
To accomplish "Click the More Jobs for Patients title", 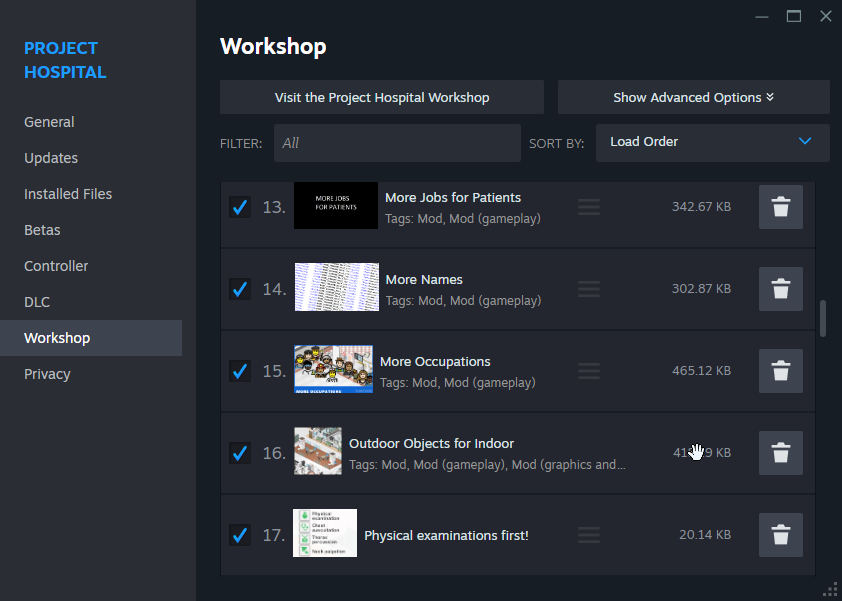I will [x=453, y=198].
